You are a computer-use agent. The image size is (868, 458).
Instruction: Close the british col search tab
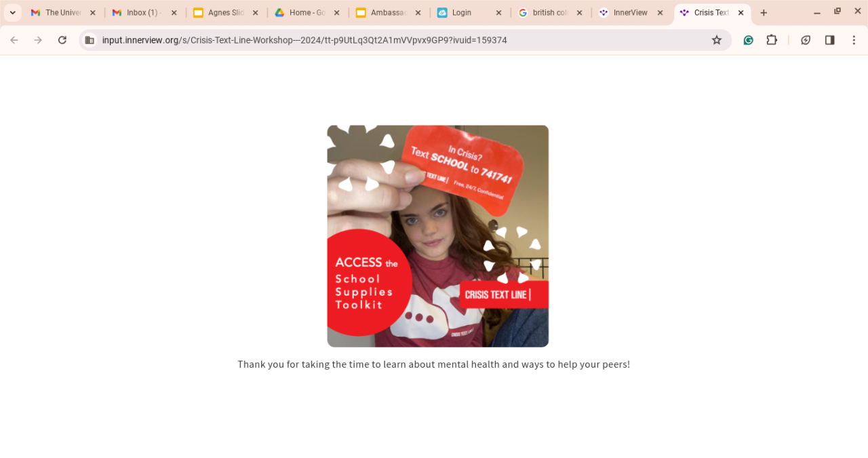click(x=580, y=13)
